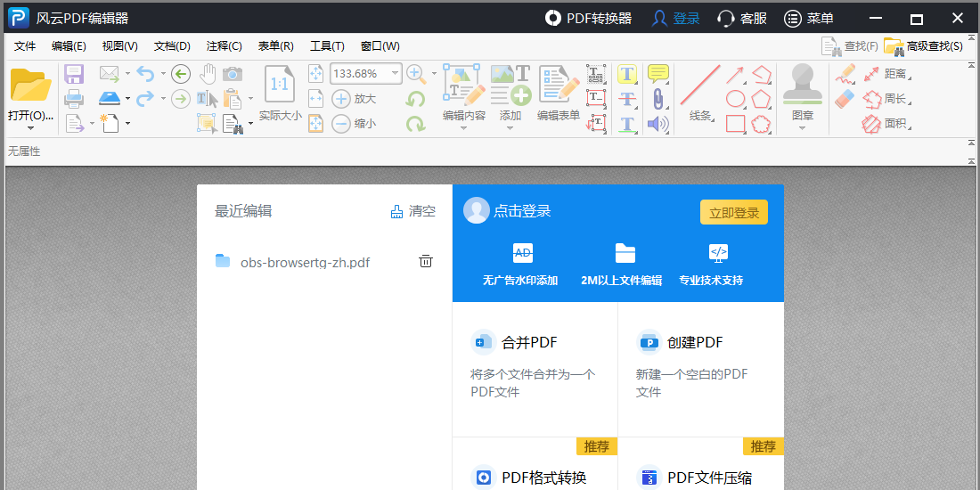The width and height of the screenshot is (980, 490).
Task: Select the Hand pan tool
Action: pyautogui.click(x=208, y=74)
